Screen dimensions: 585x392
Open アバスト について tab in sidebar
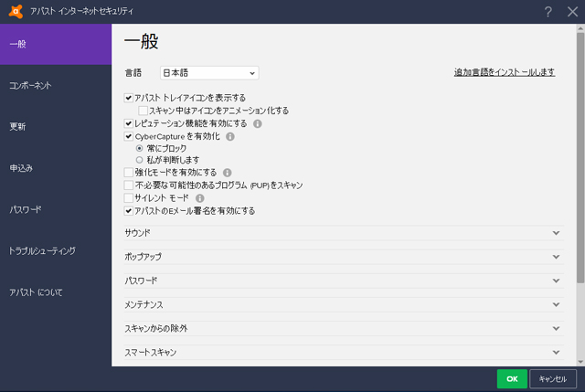point(56,292)
